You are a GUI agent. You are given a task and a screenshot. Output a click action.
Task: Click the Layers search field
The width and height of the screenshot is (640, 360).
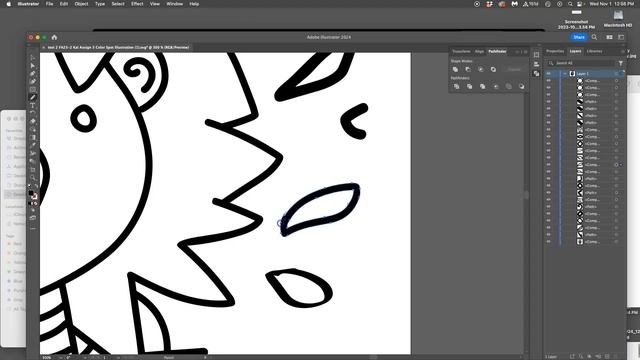tap(581, 63)
